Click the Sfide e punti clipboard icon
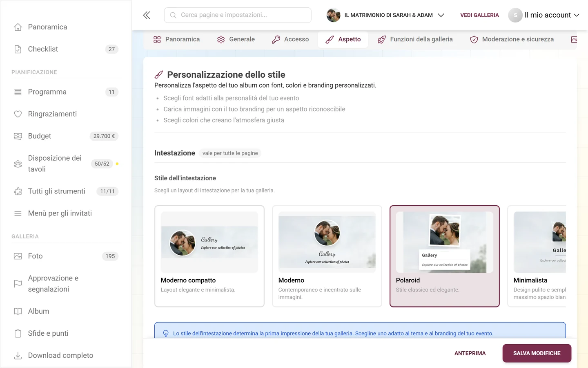588x368 pixels. pos(18,334)
